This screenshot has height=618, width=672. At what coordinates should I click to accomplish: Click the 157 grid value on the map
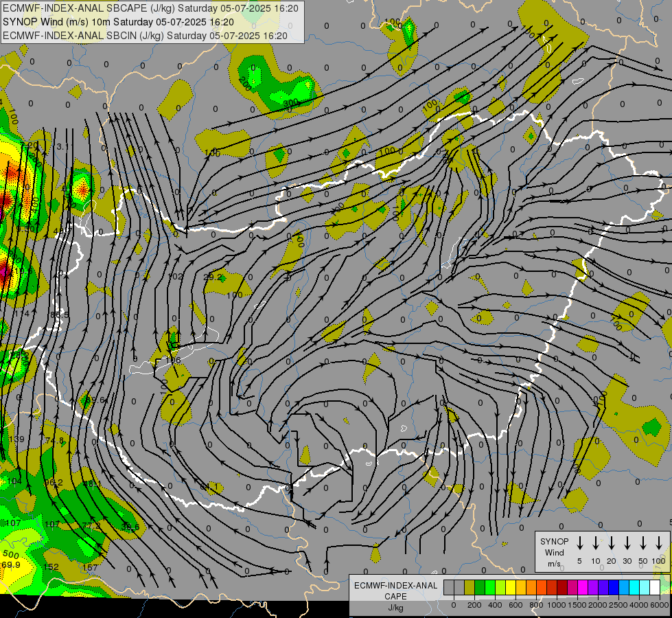[90, 567]
